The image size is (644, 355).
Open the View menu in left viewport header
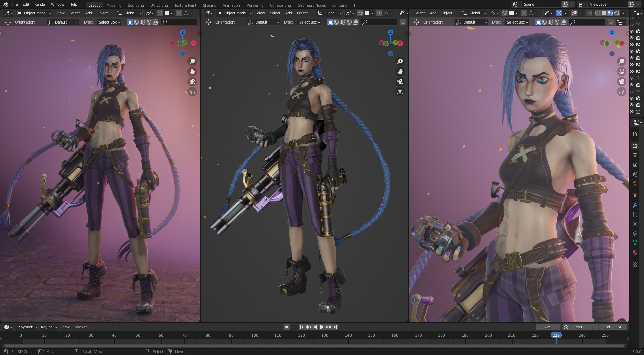coord(60,13)
